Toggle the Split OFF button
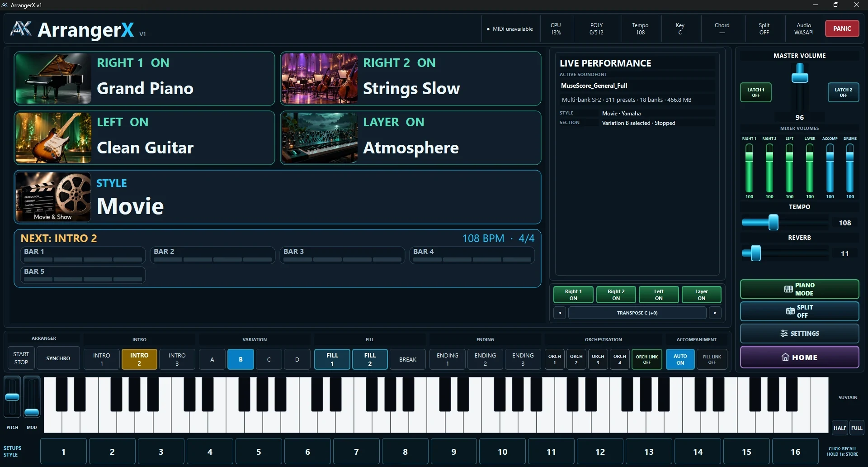 point(799,311)
